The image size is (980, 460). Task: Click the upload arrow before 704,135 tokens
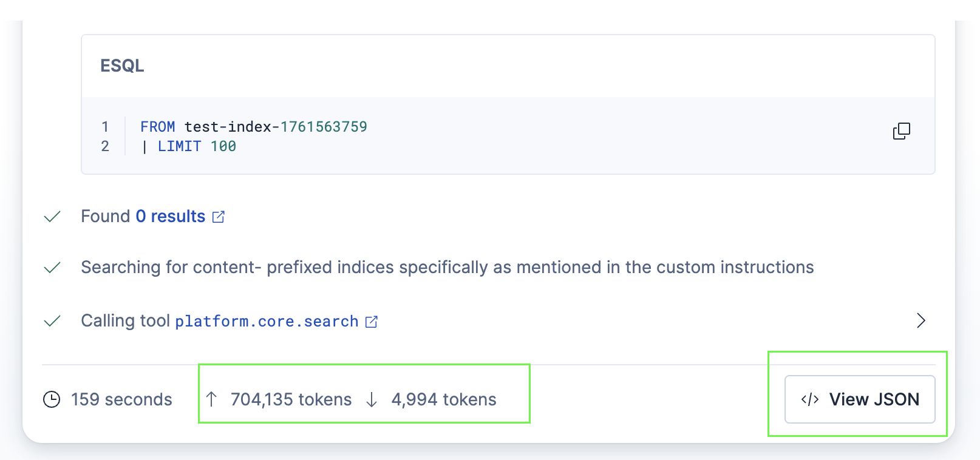pyautogui.click(x=211, y=399)
